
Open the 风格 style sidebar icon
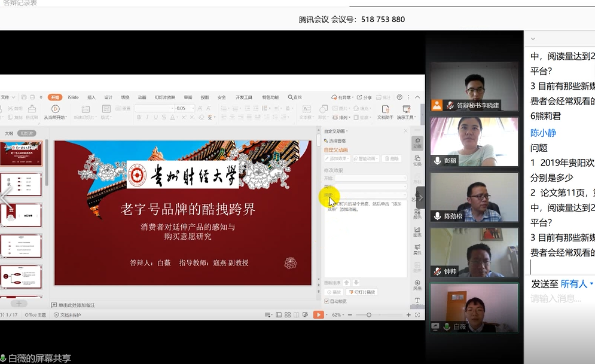[x=417, y=284]
